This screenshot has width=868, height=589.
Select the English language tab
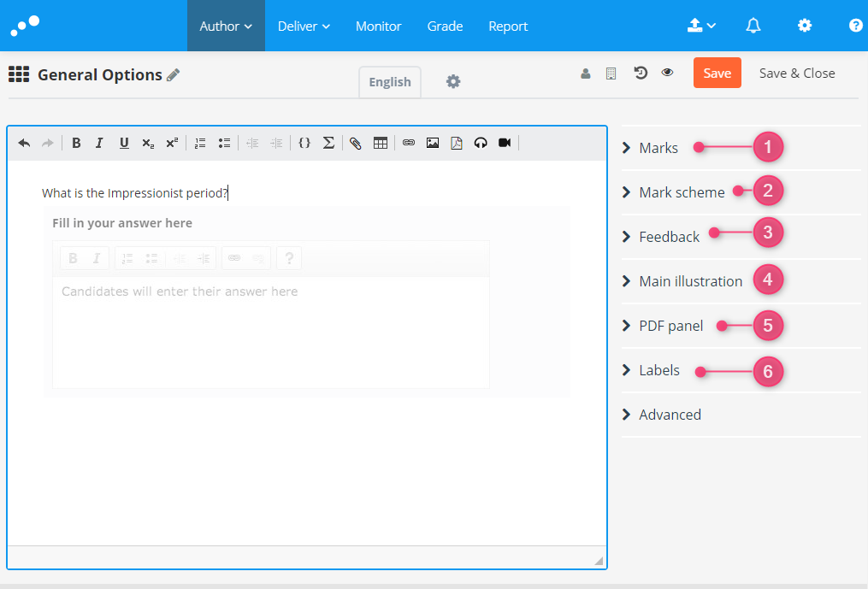(390, 82)
